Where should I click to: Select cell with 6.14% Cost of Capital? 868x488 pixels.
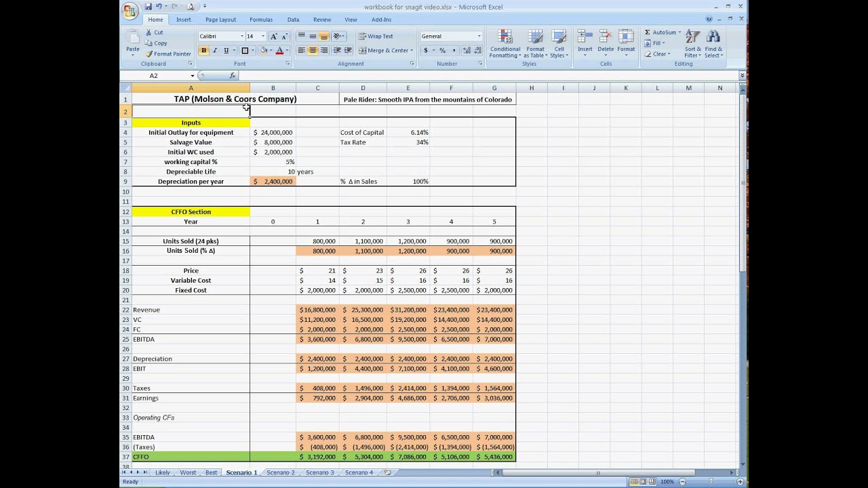click(x=408, y=133)
